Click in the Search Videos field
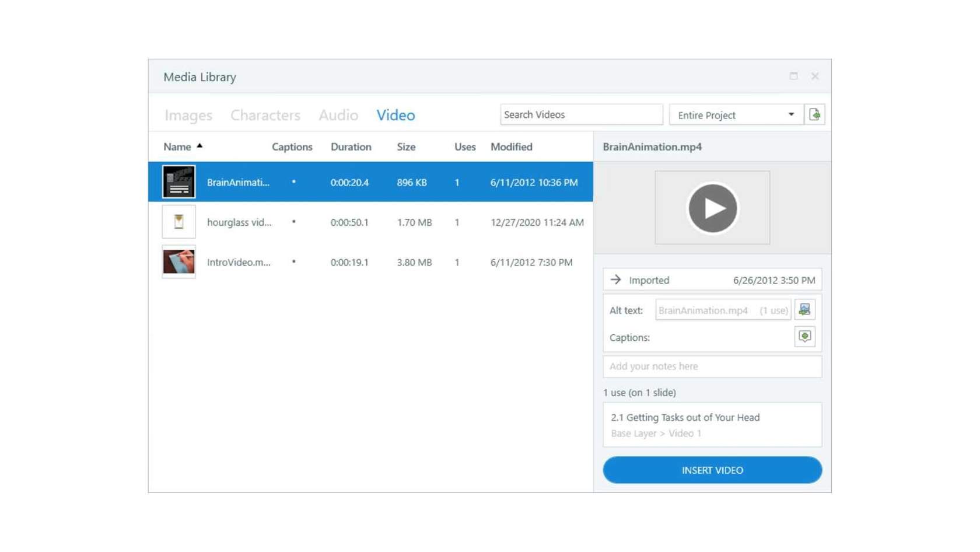The height and width of the screenshot is (552, 980). 580,115
